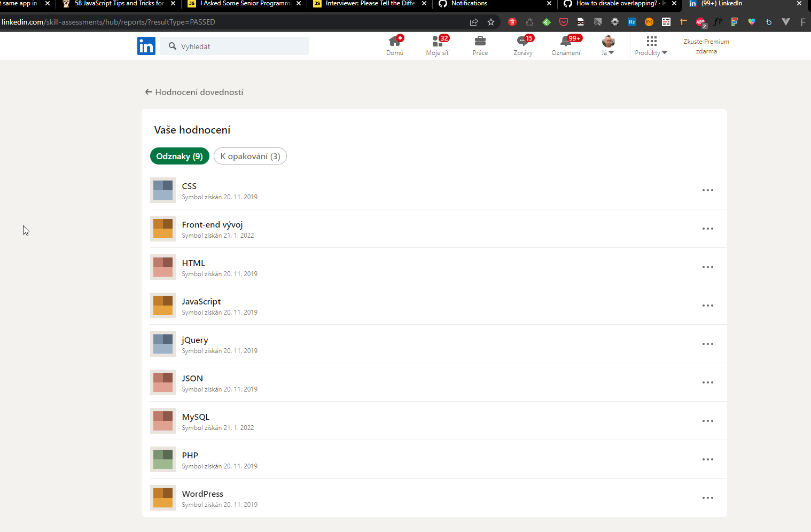Click the Vyhledat search field

pyautogui.click(x=235, y=46)
